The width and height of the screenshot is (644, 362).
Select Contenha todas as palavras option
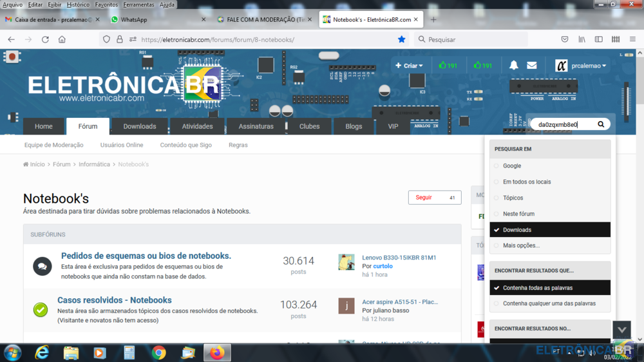tap(550, 288)
